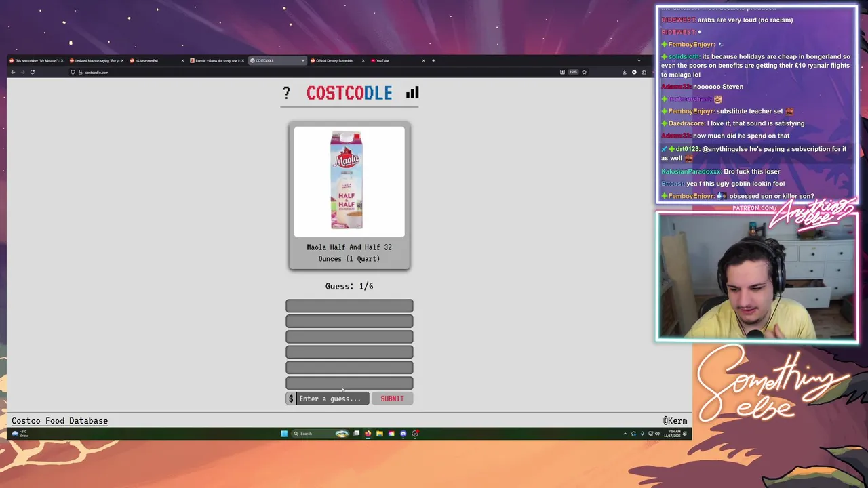
Task: Open Discord from the taskbar
Action: (x=403, y=434)
